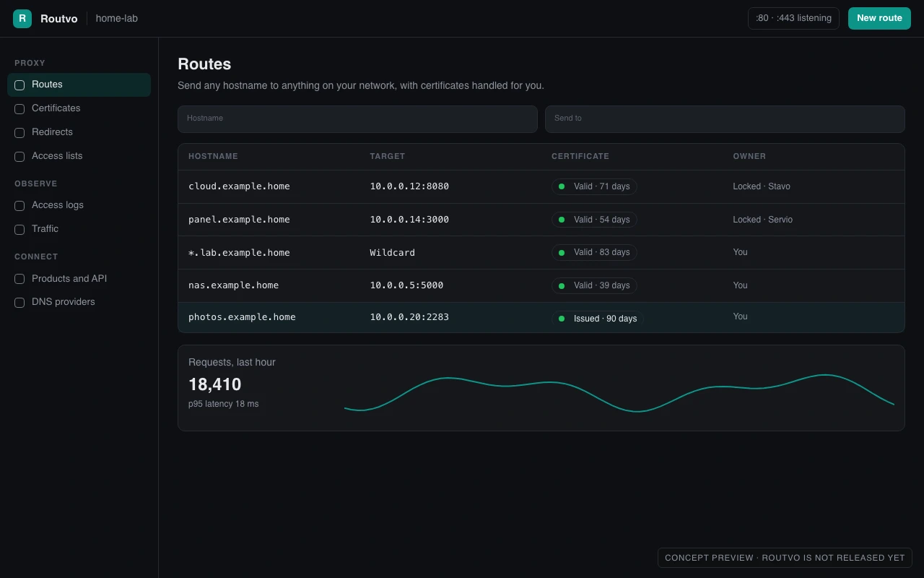Viewport: 924px width, 578px height.
Task: Click the :80 · :443 listening status
Action: click(793, 18)
